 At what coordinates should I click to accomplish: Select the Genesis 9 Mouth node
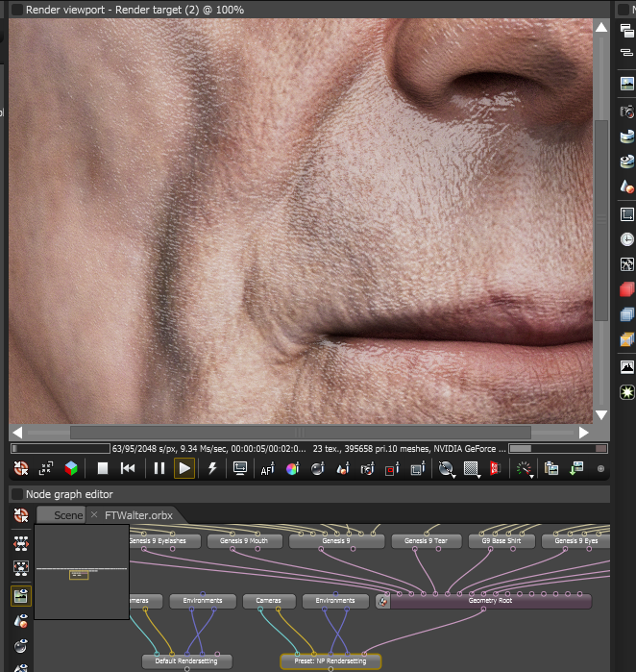(245, 541)
